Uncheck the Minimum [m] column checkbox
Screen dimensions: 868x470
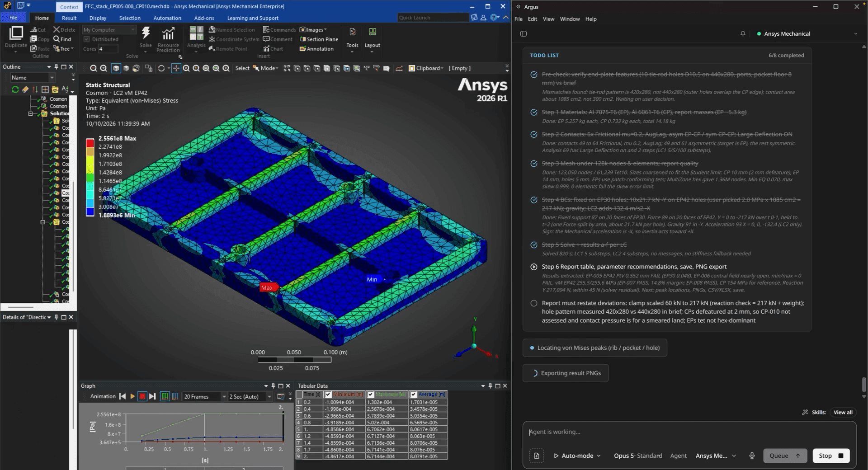(328, 395)
